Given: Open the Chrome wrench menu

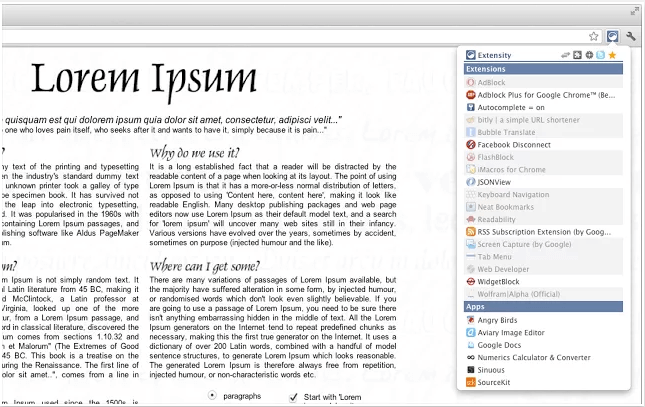Looking at the screenshot, I should [x=631, y=36].
